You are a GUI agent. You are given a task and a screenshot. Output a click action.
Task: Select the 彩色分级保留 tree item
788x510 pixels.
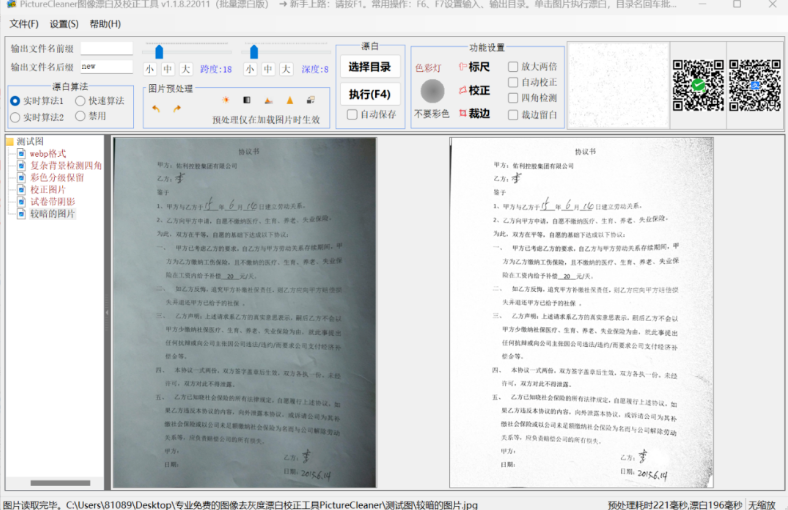coord(57,177)
